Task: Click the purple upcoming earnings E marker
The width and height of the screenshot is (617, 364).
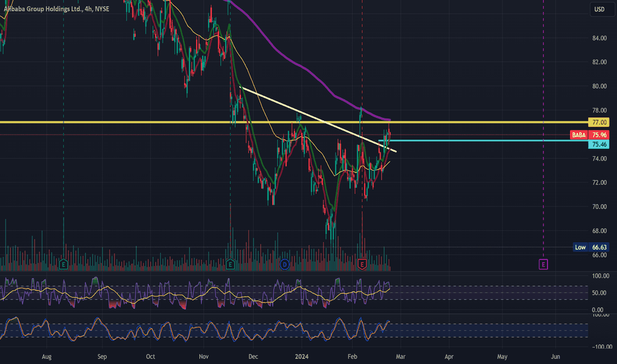Action: 543,265
